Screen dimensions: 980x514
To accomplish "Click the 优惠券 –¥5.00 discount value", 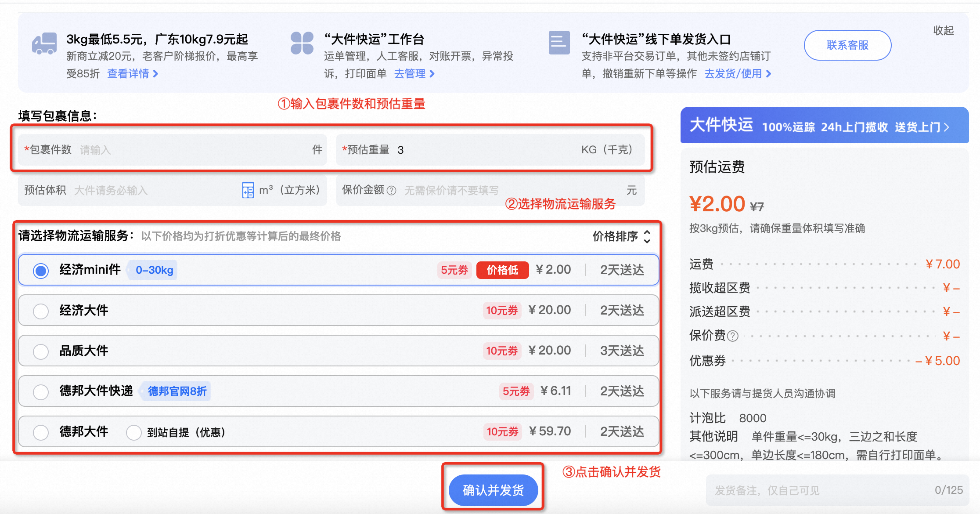I will 937,361.
